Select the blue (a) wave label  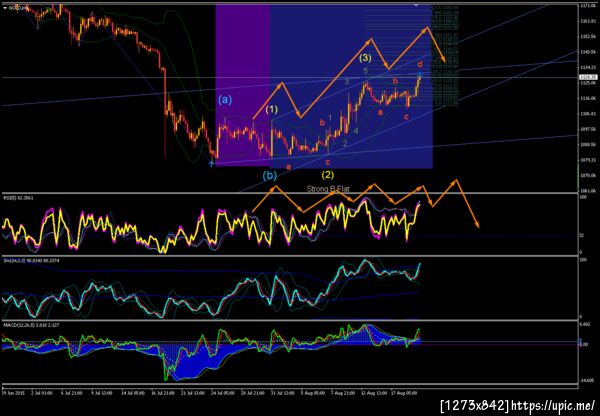pyautogui.click(x=225, y=100)
